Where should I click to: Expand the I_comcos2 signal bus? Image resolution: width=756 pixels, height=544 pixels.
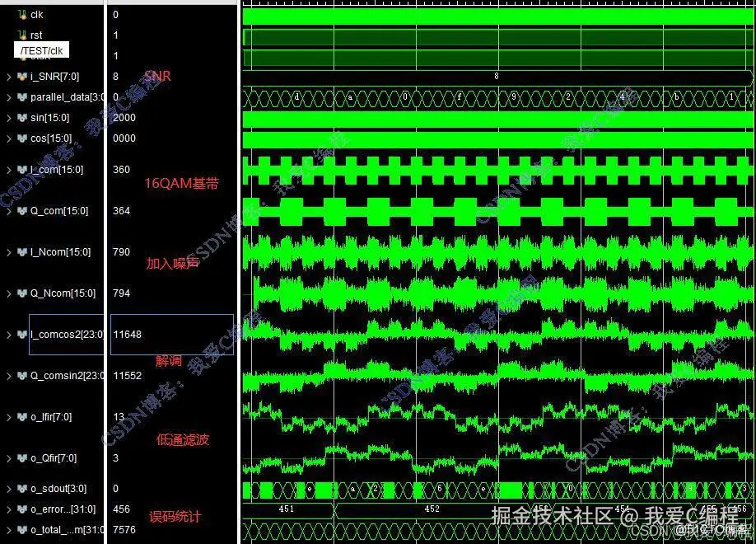click(9, 335)
